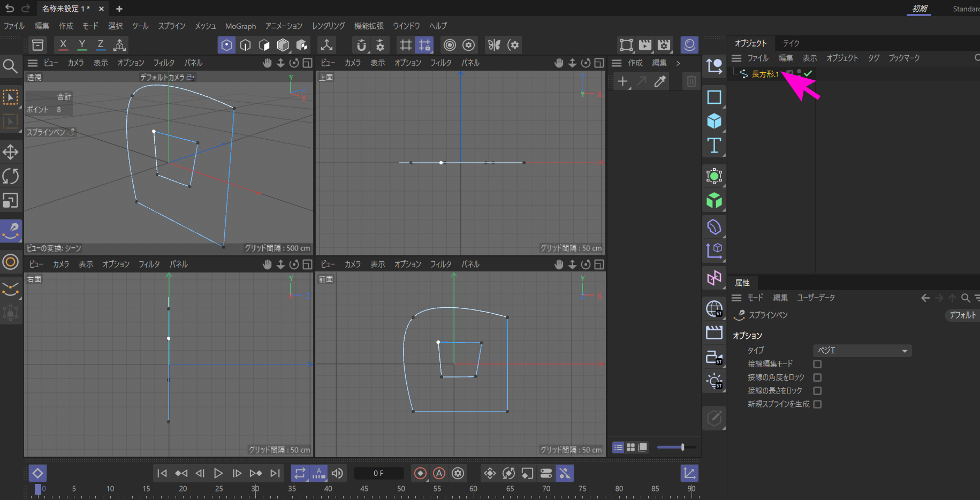Toggle 接線の角度をロック checkbox
This screenshot has height=500, width=980.
817,377
